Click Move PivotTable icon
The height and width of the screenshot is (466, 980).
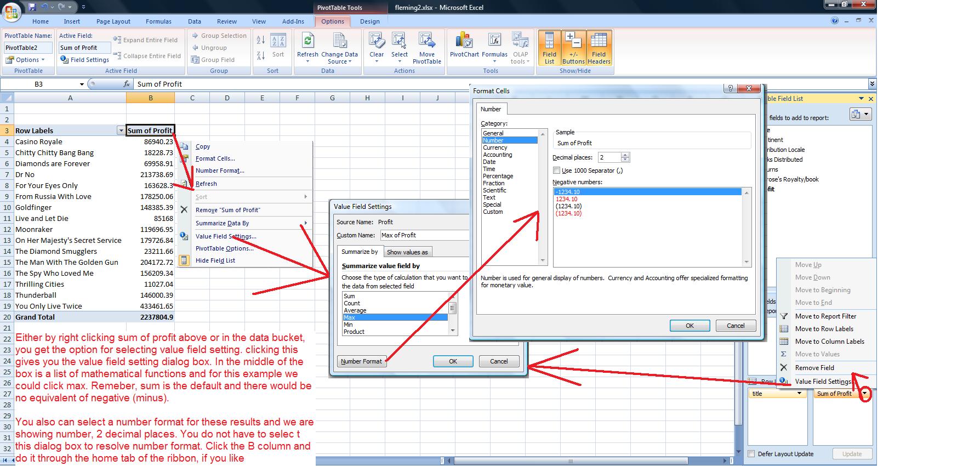pos(426,41)
